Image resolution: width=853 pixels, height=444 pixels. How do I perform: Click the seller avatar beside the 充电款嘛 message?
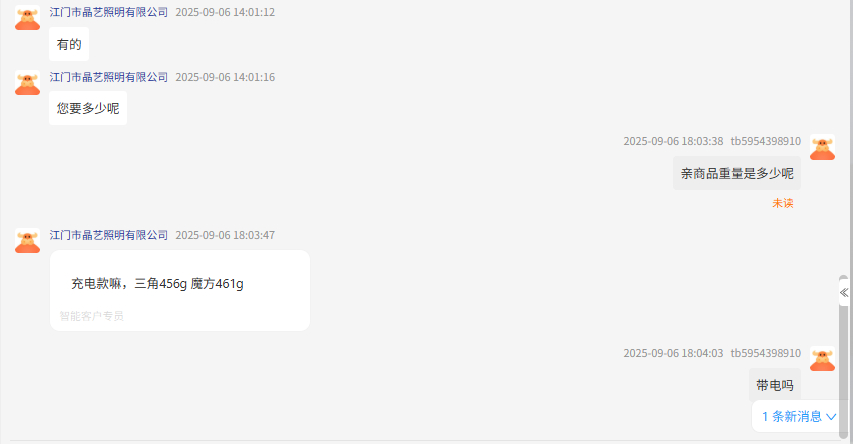(27, 240)
